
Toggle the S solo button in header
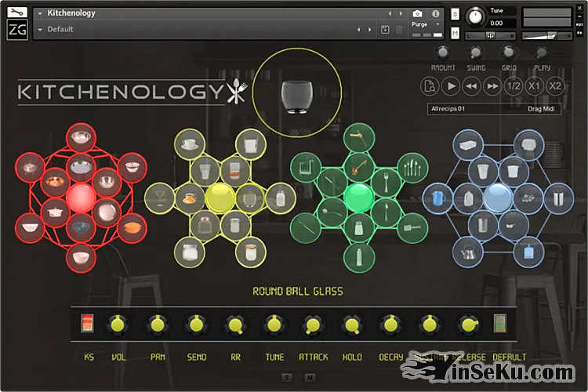[x=456, y=13]
